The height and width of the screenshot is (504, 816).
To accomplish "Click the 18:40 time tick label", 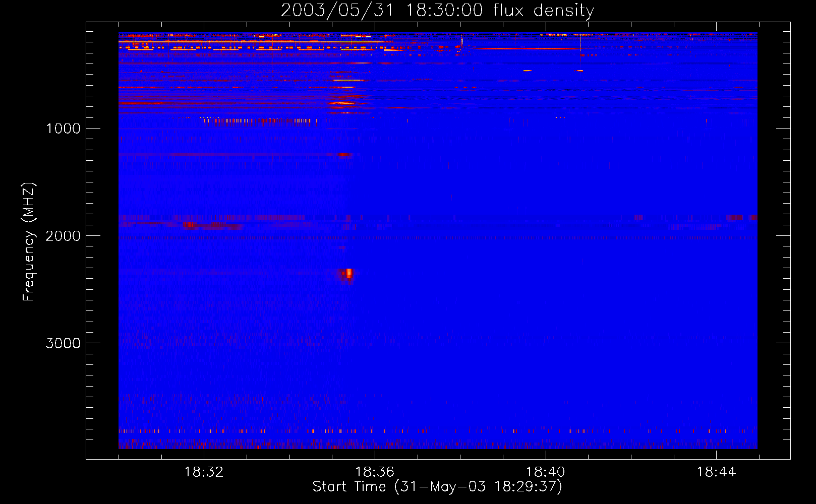I will [545, 472].
